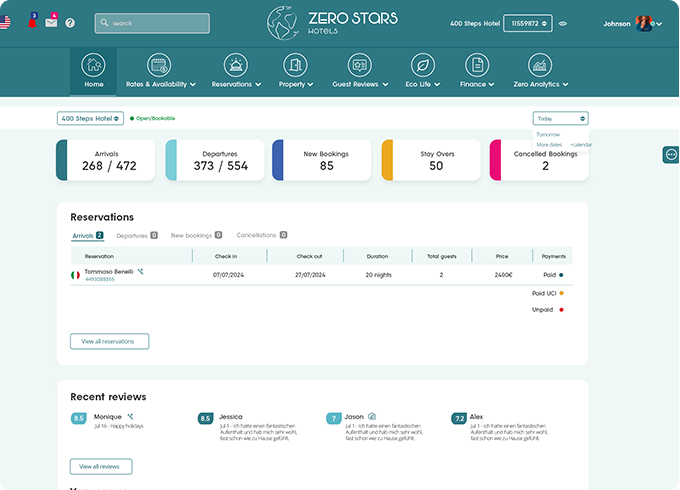The width and height of the screenshot is (680, 490).
Task: Toggle the eye visibility icon beside hotel ID
Action: pyautogui.click(x=563, y=23)
